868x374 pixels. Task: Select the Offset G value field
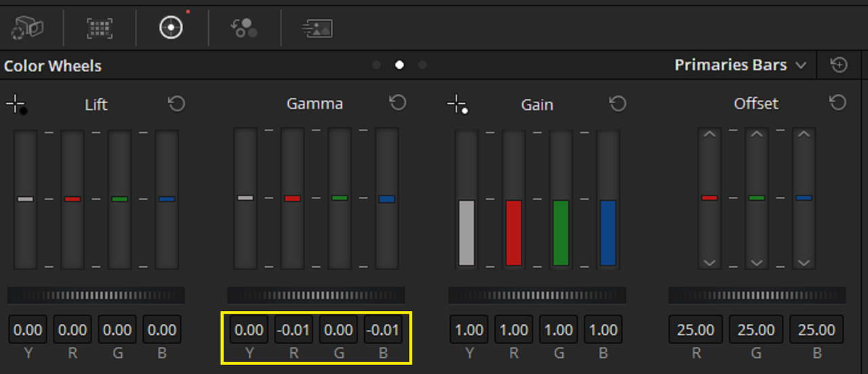pos(756,330)
